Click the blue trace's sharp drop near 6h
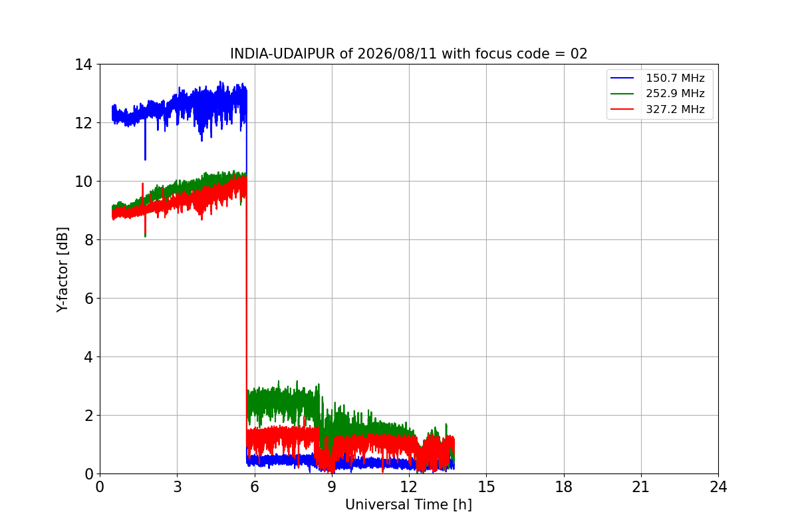Viewport: 798px width, 532px height. (247, 279)
